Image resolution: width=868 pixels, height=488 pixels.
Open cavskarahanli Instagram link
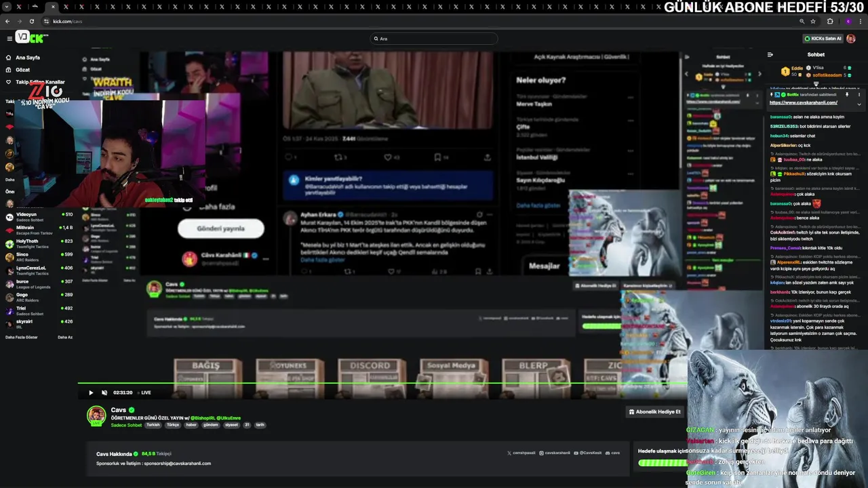(x=555, y=453)
